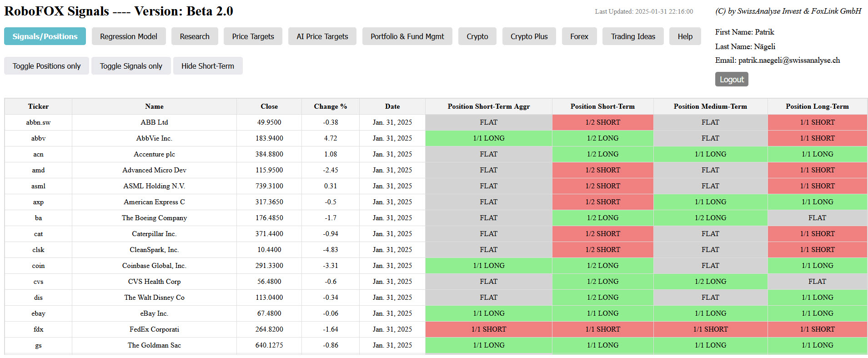Click Boeing FLAT Long-Term cell
The height and width of the screenshot is (358, 868).
pyautogui.click(x=817, y=218)
